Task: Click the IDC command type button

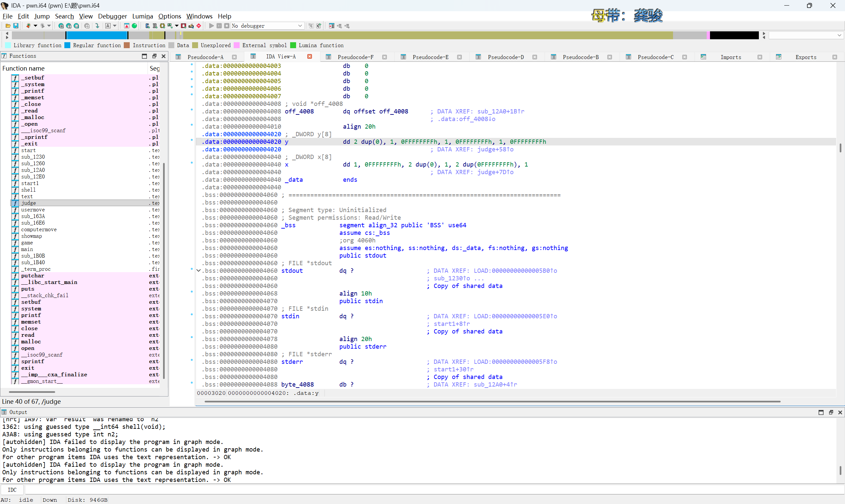Action: [x=12, y=490]
